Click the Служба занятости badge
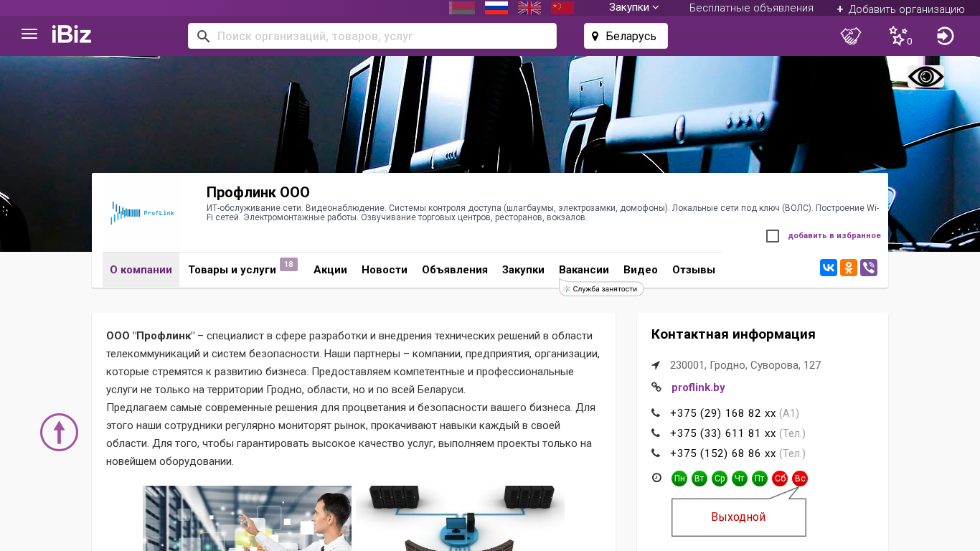Image resolution: width=980 pixels, height=551 pixels. pyautogui.click(x=601, y=288)
